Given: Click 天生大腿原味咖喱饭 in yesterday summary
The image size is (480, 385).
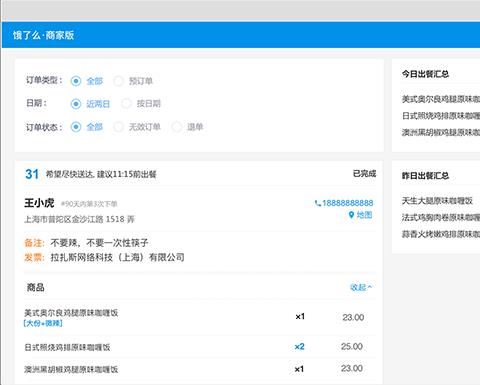Looking at the screenshot, I should click(437, 201).
